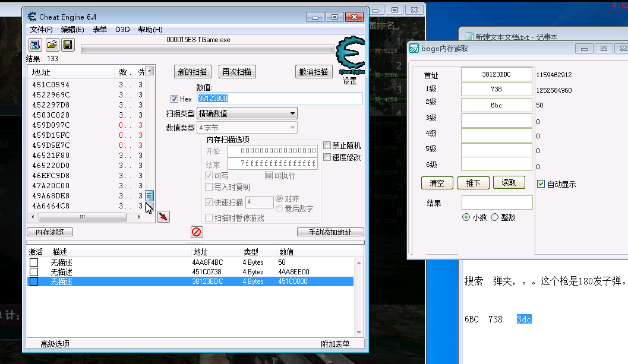Viewport: 628px width, 364px height.
Task: Click the 清空 button in boge window
Action: point(437,183)
